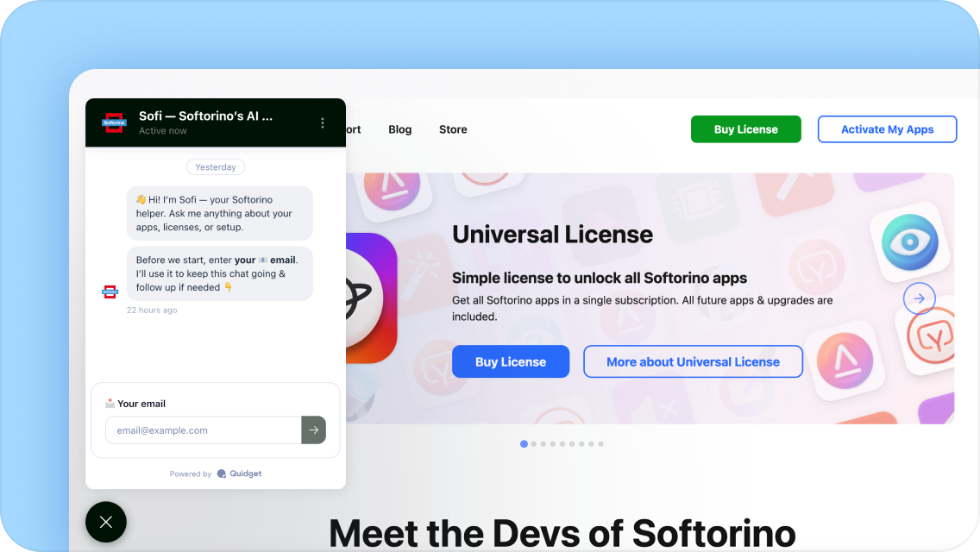Click the Softorino logo in chat header
The height and width of the screenshot is (552, 980).
(114, 122)
